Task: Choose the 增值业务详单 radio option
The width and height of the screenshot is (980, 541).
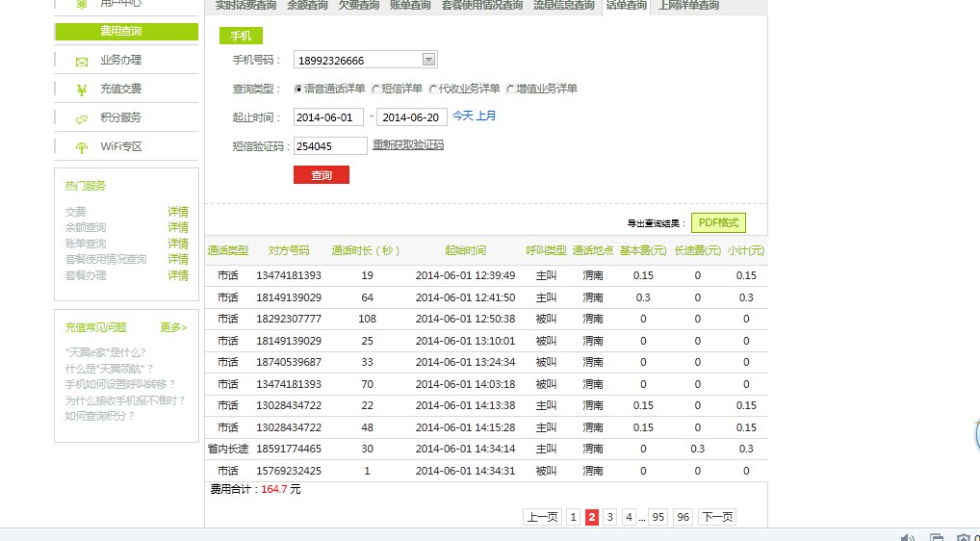Action: [509, 90]
